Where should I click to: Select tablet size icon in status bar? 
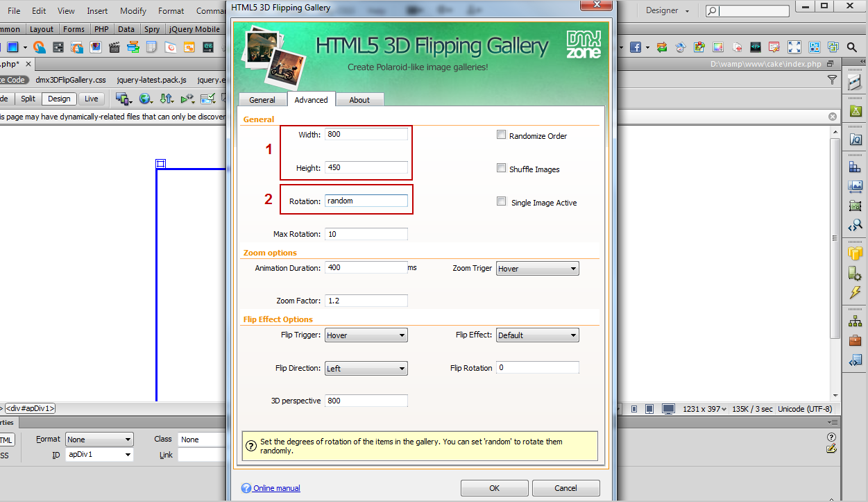(651, 409)
